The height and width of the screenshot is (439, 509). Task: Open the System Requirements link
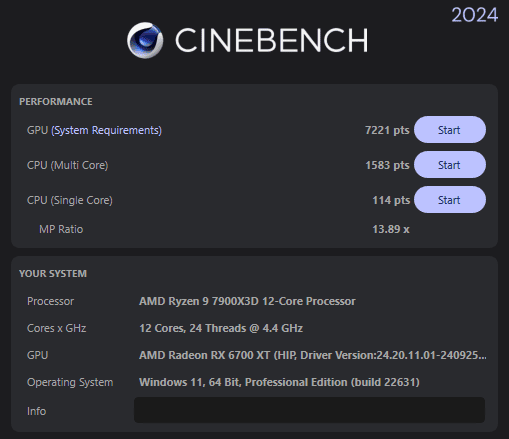pos(106,130)
